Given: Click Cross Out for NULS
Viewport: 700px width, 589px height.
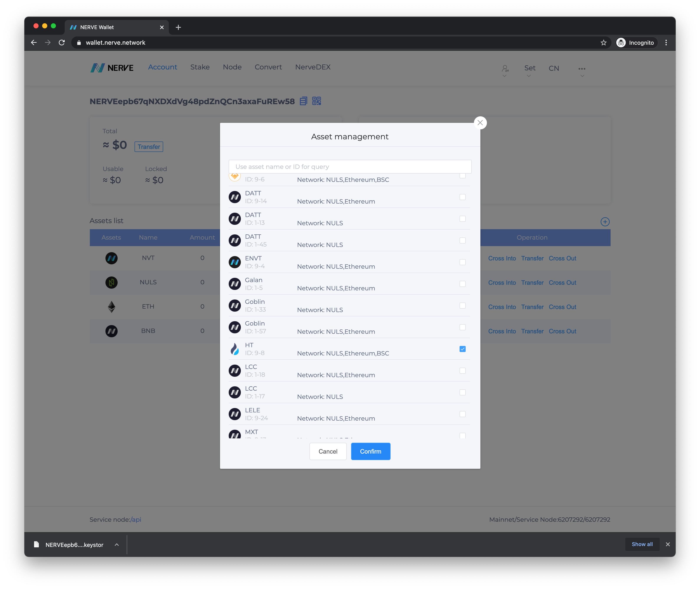Looking at the screenshot, I should click(x=562, y=283).
